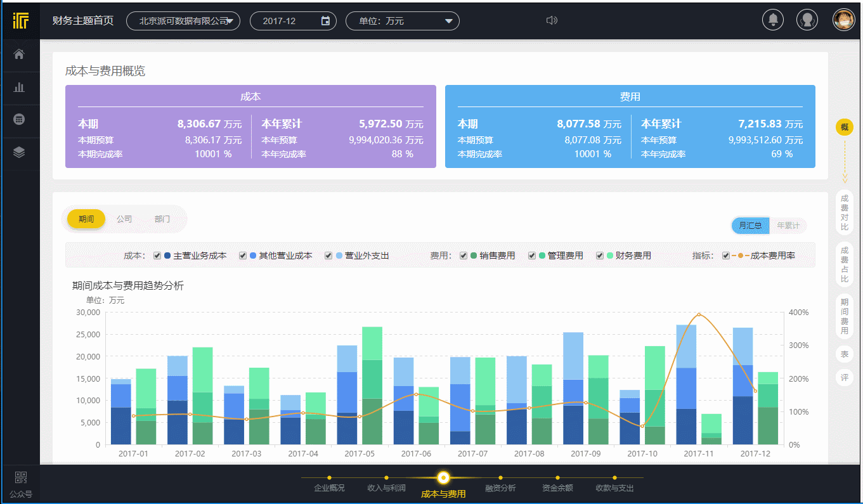Select the 公司 tab
Screen dimensions: 863x504
click(124, 219)
